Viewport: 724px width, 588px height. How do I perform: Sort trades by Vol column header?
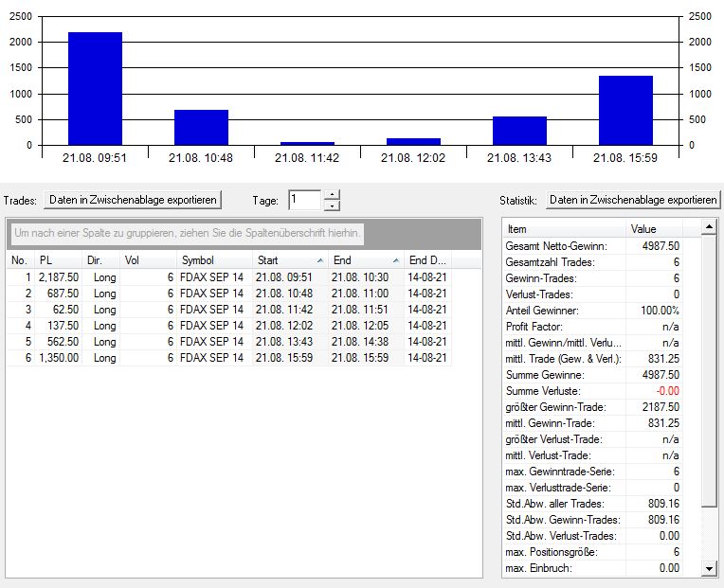(148, 260)
